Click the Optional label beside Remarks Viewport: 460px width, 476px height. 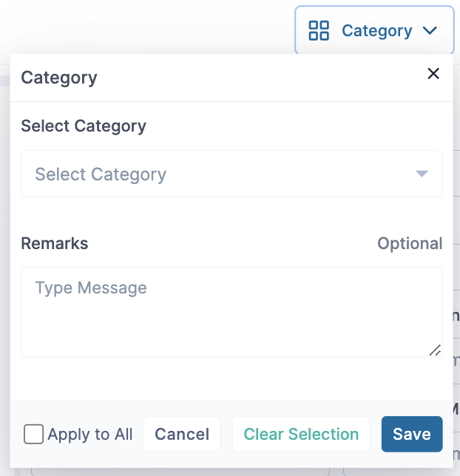pos(410,243)
